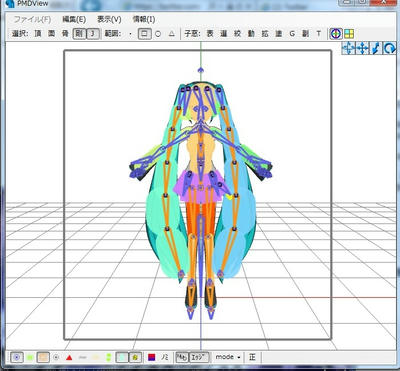Expand the mode dropdown
Image resolution: width=400 pixels, height=371 pixels.
[228, 357]
